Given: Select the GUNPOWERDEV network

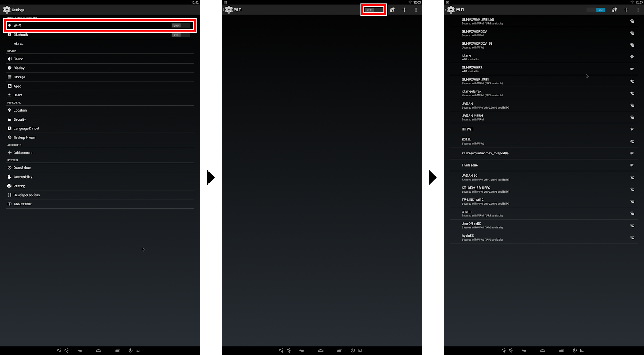Looking at the screenshot, I should click(544, 33).
